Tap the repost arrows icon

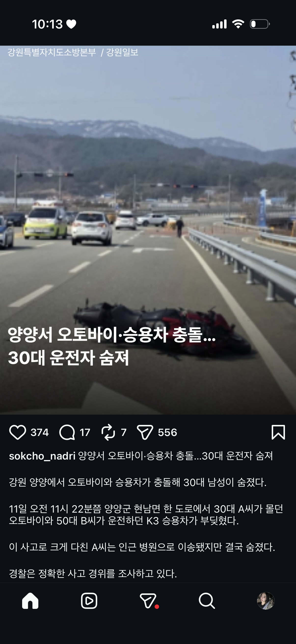point(108,432)
